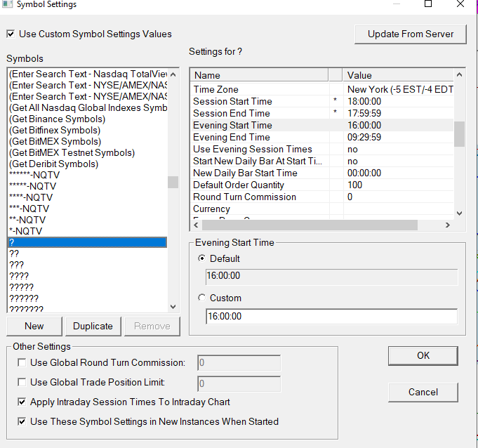
Task: Click the Duplicate symbol button
Action: pos(93,326)
